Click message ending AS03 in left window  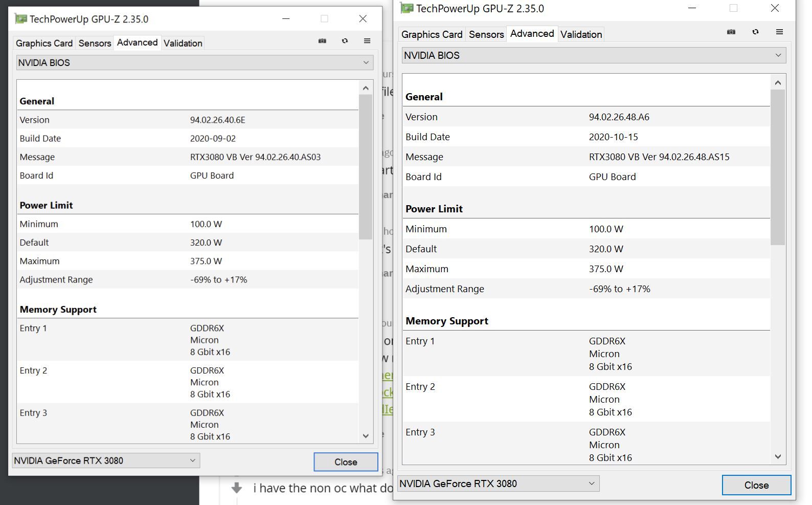pyautogui.click(x=256, y=157)
